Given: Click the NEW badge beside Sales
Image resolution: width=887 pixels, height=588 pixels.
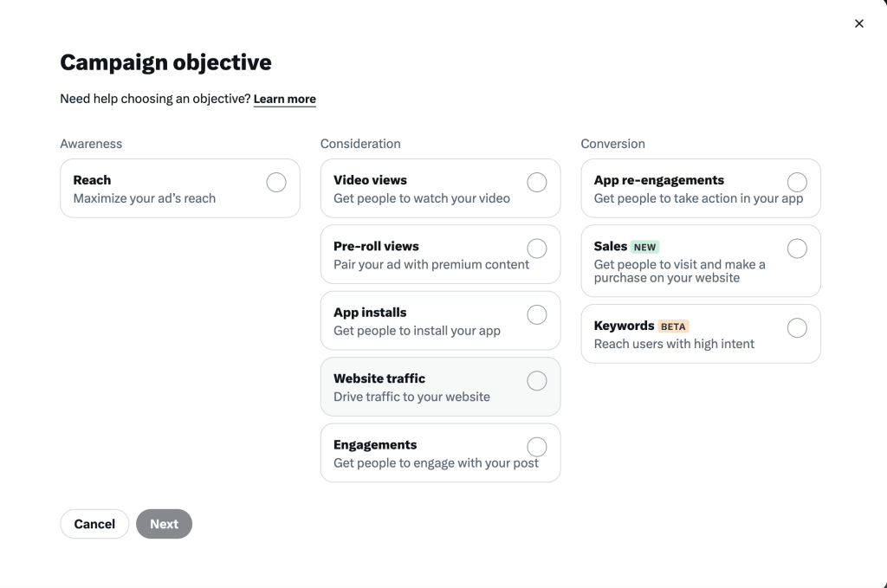Looking at the screenshot, I should click(x=644, y=247).
